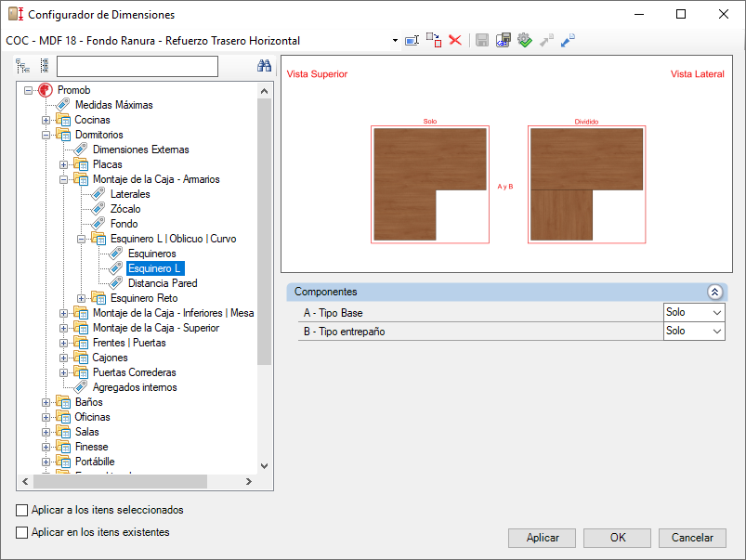This screenshot has height=560, width=746.
Task: Click the tag icon beside Zócalo
Action: [98, 208]
